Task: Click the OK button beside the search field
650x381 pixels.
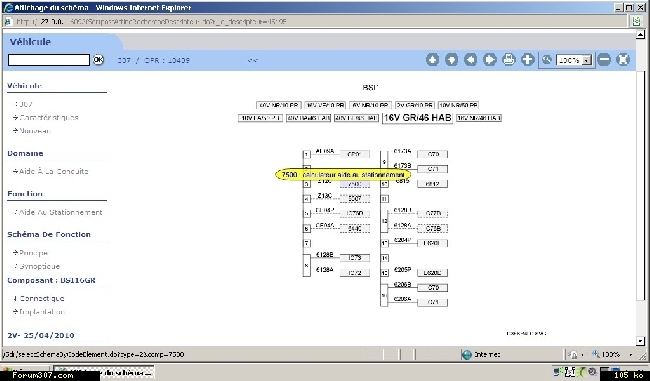Action: tap(98, 60)
